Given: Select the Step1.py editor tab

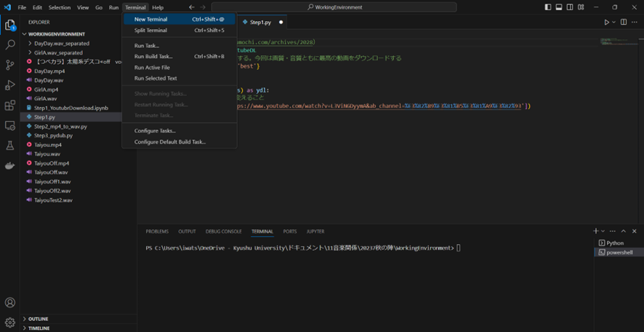Looking at the screenshot, I should [x=262, y=23].
